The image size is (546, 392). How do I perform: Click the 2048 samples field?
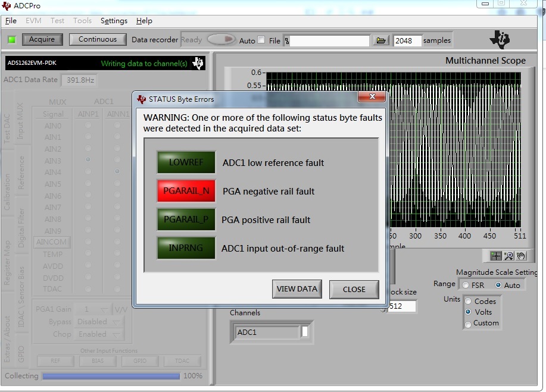pos(407,40)
